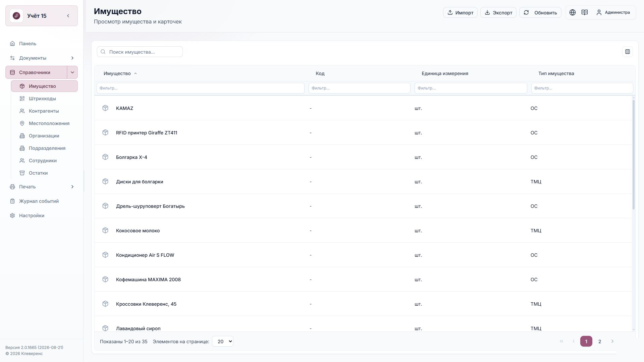Open Настройки in sidebar
Viewport: 644px width, 362px height.
click(x=42, y=216)
